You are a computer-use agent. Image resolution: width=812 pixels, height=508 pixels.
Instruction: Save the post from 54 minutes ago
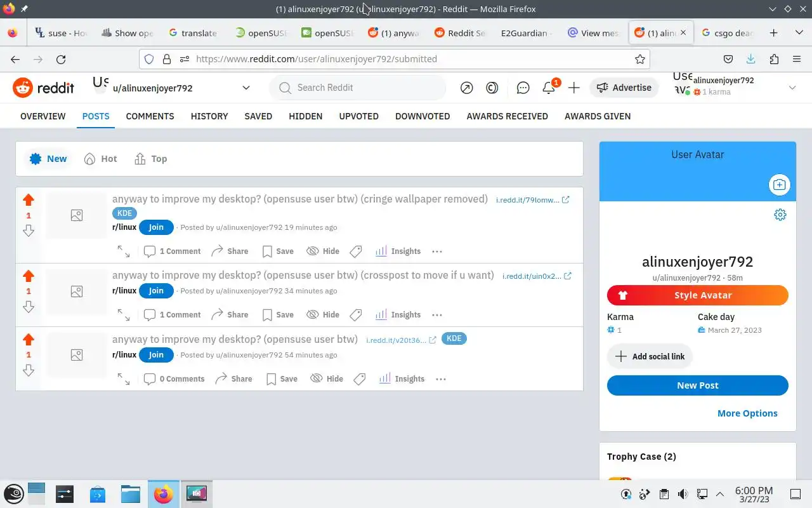pyautogui.click(x=282, y=379)
